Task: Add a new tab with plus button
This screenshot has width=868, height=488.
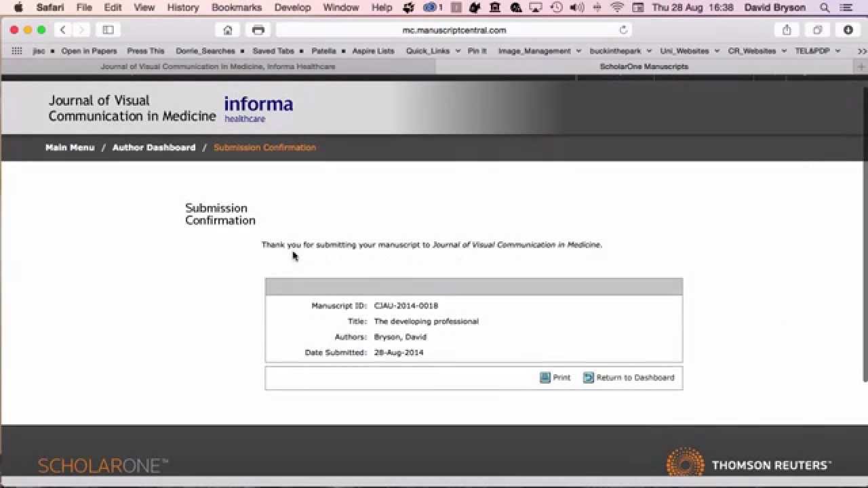Action: 861,66
